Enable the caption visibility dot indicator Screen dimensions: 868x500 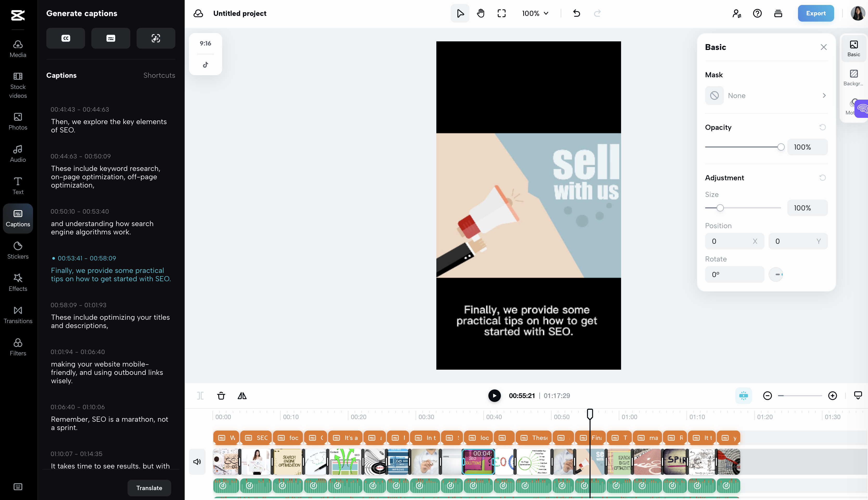coord(53,258)
